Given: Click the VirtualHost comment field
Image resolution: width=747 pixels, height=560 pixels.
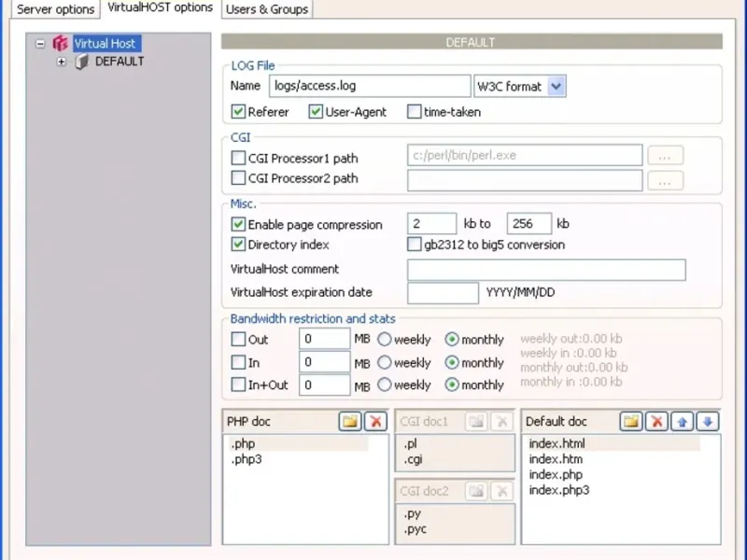Looking at the screenshot, I should [x=546, y=270].
